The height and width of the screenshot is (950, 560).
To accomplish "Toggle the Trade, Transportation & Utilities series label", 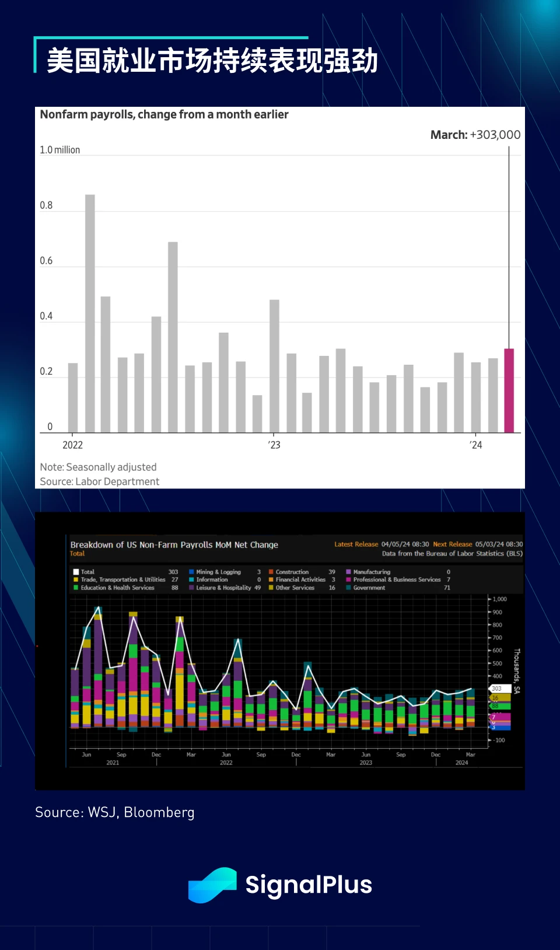I will [x=123, y=579].
